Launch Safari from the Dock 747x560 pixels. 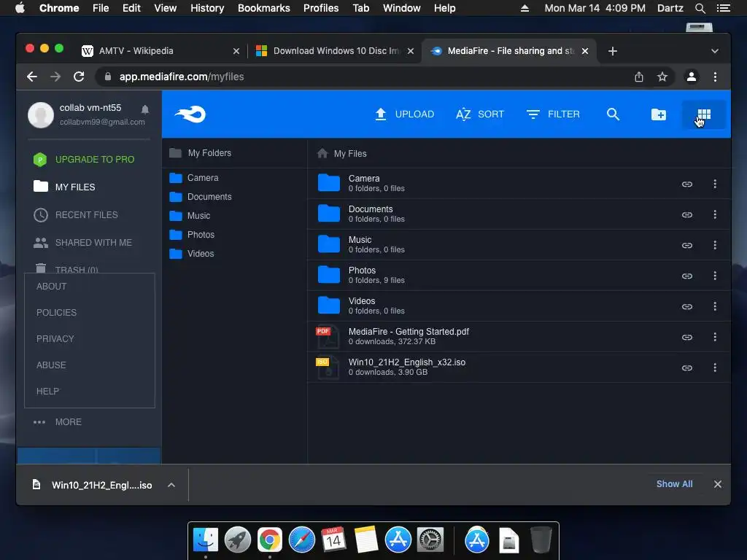pos(301,540)
